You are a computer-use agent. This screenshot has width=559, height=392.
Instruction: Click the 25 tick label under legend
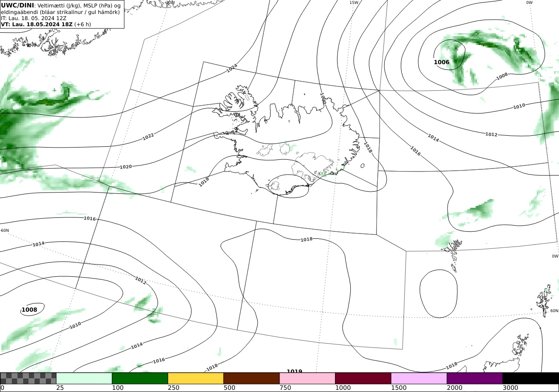tap(60, 388)
